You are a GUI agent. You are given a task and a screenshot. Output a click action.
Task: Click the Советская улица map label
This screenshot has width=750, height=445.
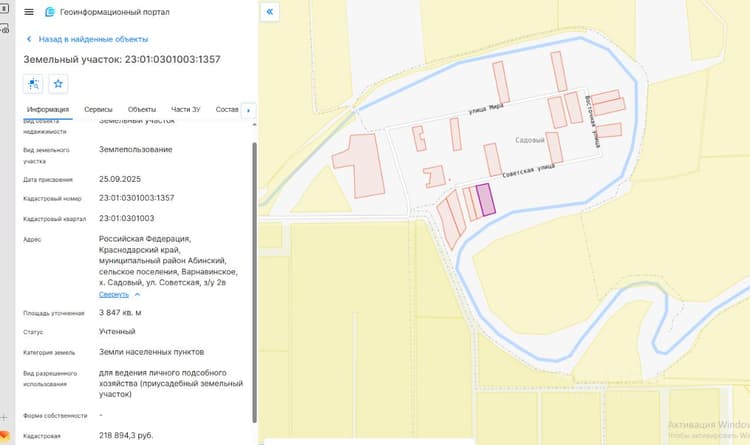pos(529,170)
